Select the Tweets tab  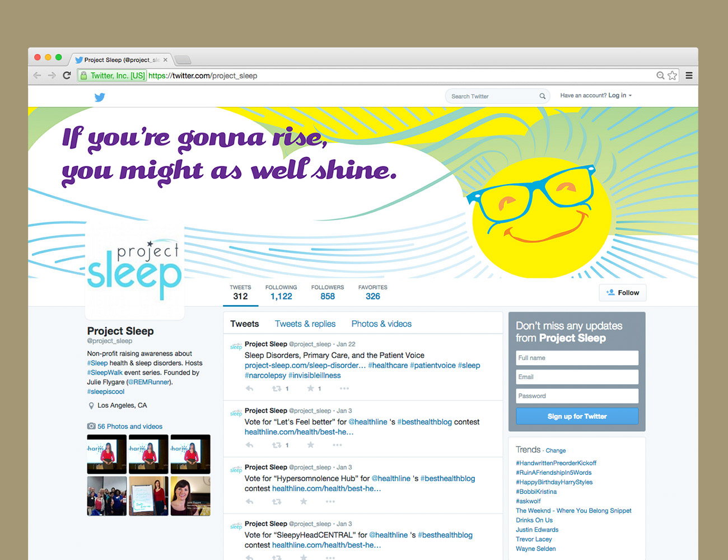(245, 324)
